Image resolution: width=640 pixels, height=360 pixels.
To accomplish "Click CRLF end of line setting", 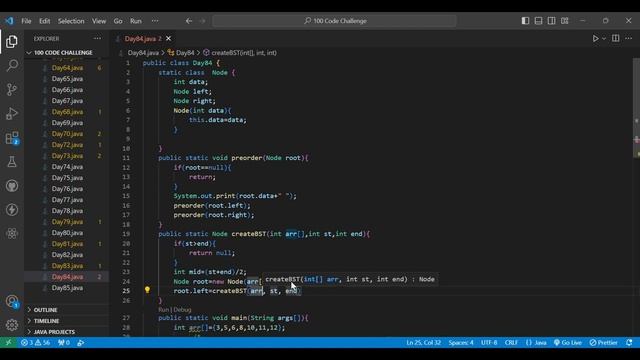I will pyautogui.click(x=511, y=342).
